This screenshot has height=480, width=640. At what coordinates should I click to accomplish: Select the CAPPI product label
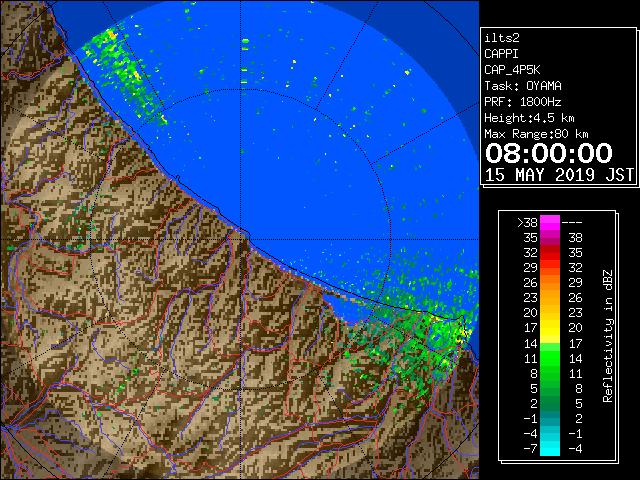(501, 54)
